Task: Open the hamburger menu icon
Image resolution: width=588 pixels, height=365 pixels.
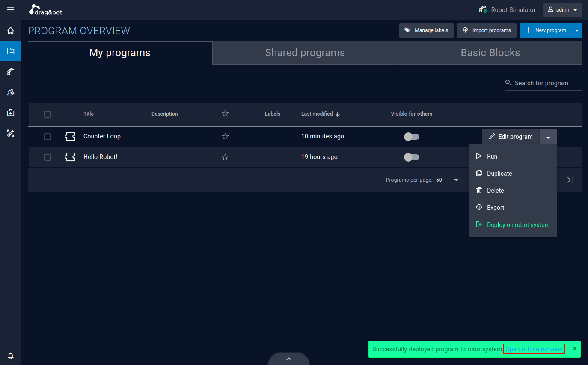Action: tap(11, 10)
